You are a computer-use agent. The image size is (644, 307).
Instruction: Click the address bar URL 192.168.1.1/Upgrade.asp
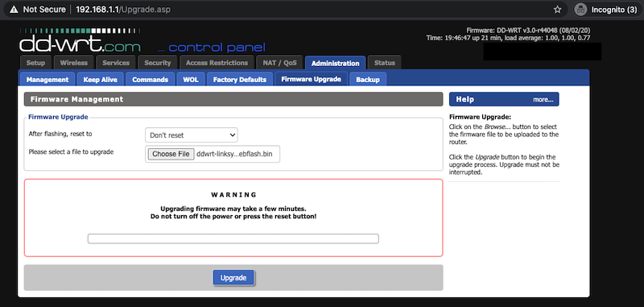coord(123,10)
